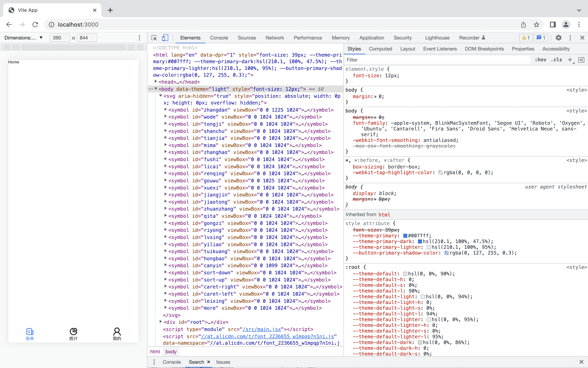Viewport: 588px width, 368px height.
Task: Expand the margin shorthand in body rule
Action: pyautogui.click(x=376, y=97)
